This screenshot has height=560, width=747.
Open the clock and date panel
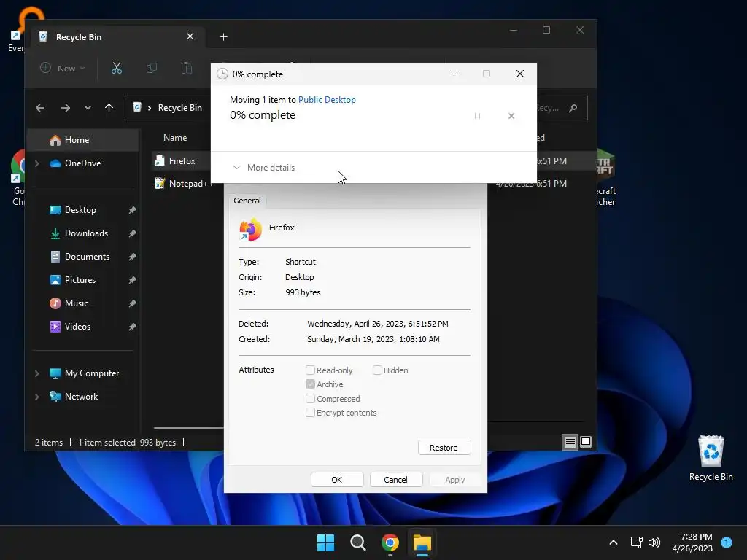[692, 542]
